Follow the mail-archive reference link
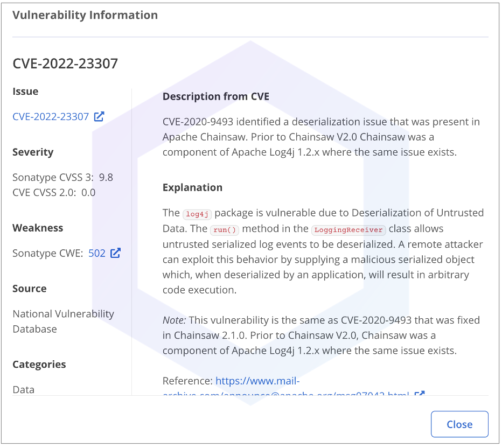 click(x=257, y=381)
